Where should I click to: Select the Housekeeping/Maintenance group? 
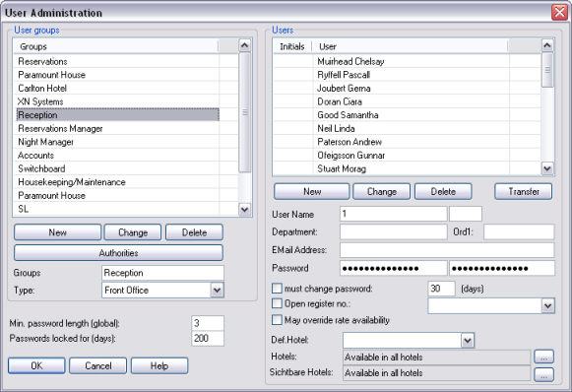click(118, 182)
